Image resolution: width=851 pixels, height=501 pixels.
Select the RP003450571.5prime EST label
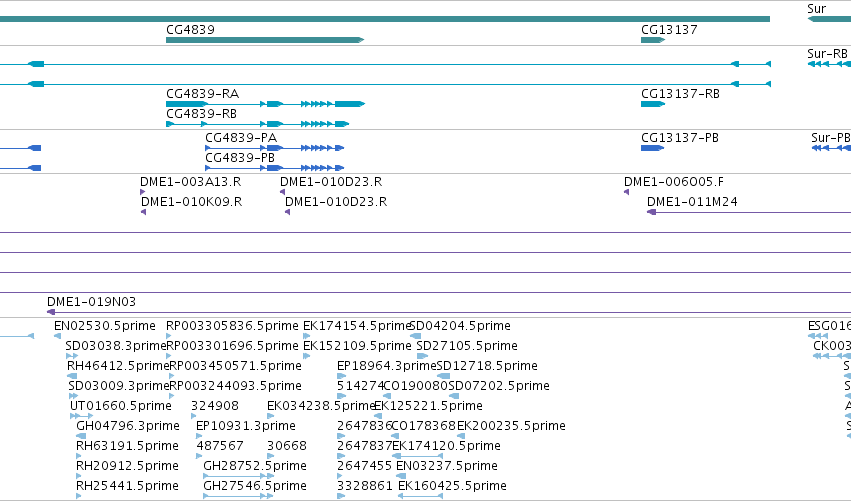coord(236,366)
